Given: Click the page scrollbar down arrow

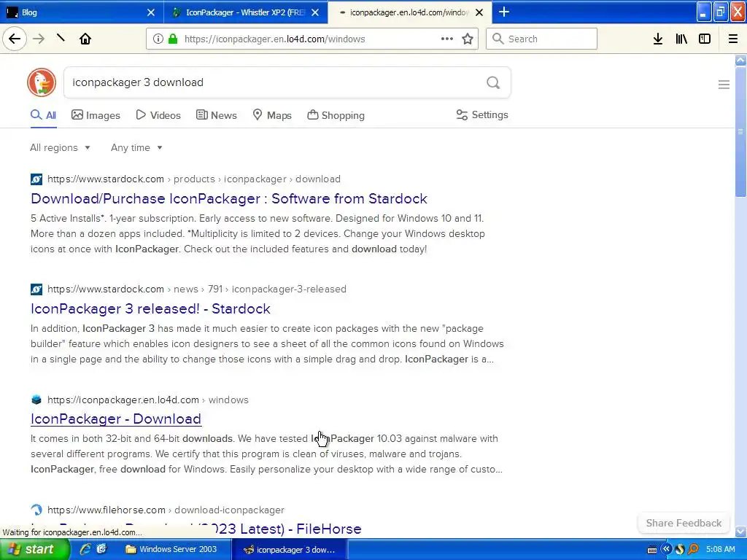Looking at the screenshot, I should [x=740, y=531].
